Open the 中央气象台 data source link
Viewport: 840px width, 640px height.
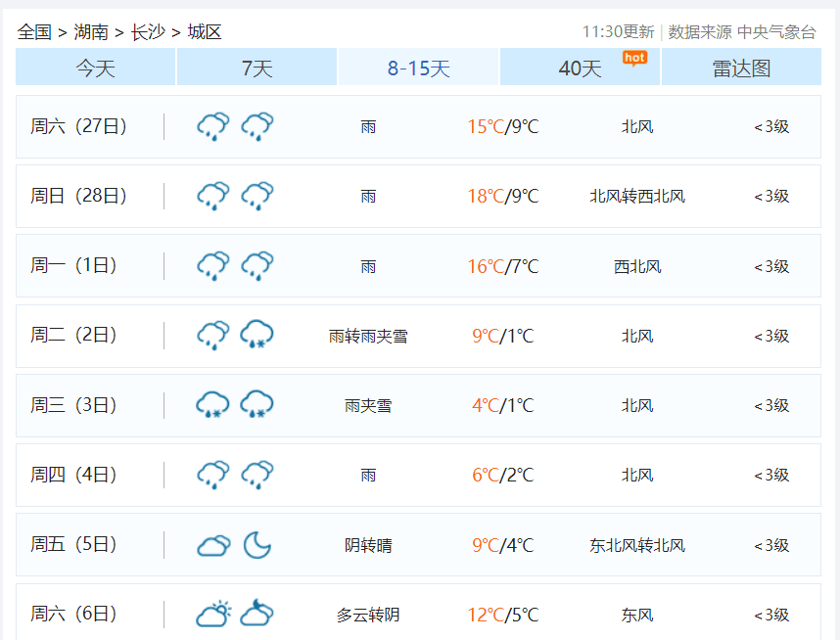(x=779, y=30)
